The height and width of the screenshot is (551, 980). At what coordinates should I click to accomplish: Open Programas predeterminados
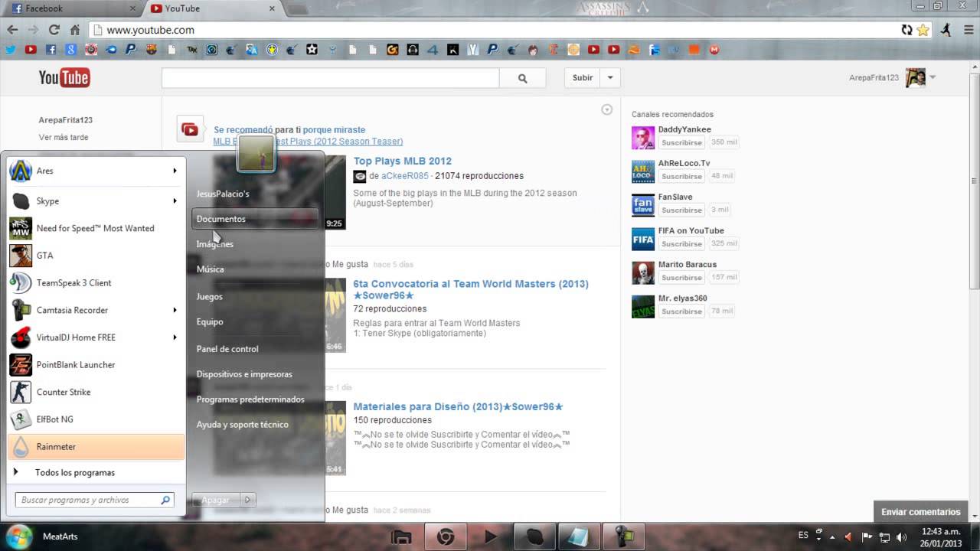250,399
